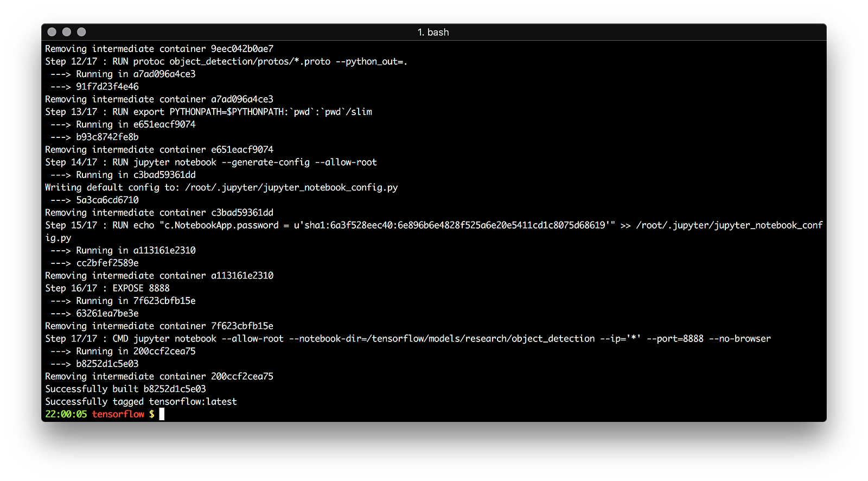Screen dimensions: 868x481
Task: Click 'Writing default config to:' line
Action: (221, 188)
